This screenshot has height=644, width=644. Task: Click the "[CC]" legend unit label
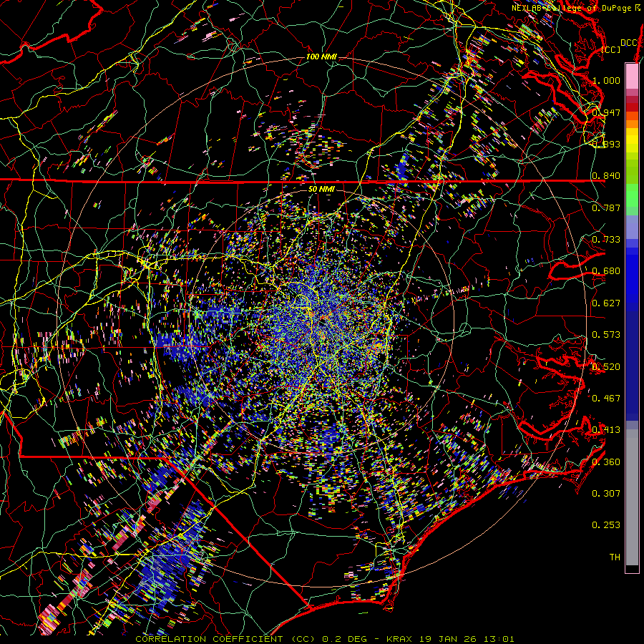pyautogui.click(x=611, y=49)
